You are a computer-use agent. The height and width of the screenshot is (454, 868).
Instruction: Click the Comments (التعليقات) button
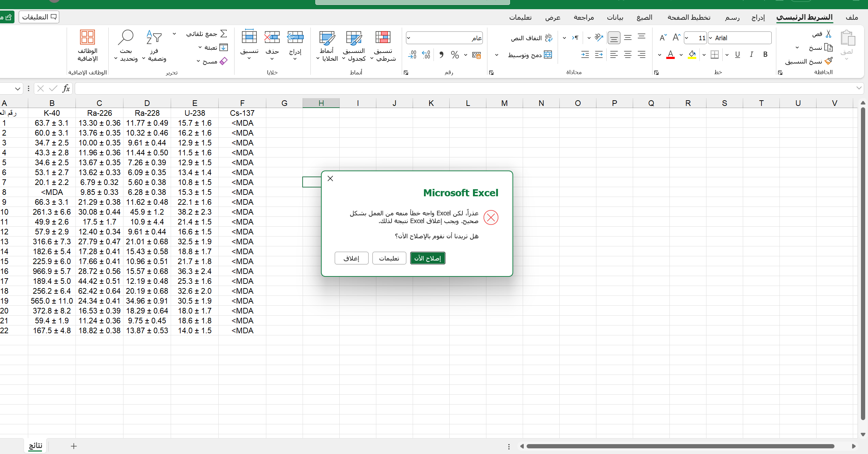[x=39, y=17]
